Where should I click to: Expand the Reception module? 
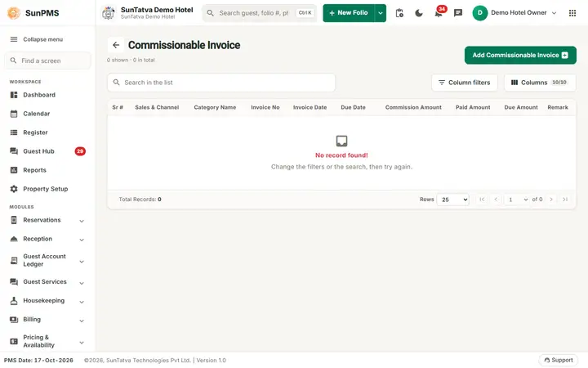pos(47,239)
